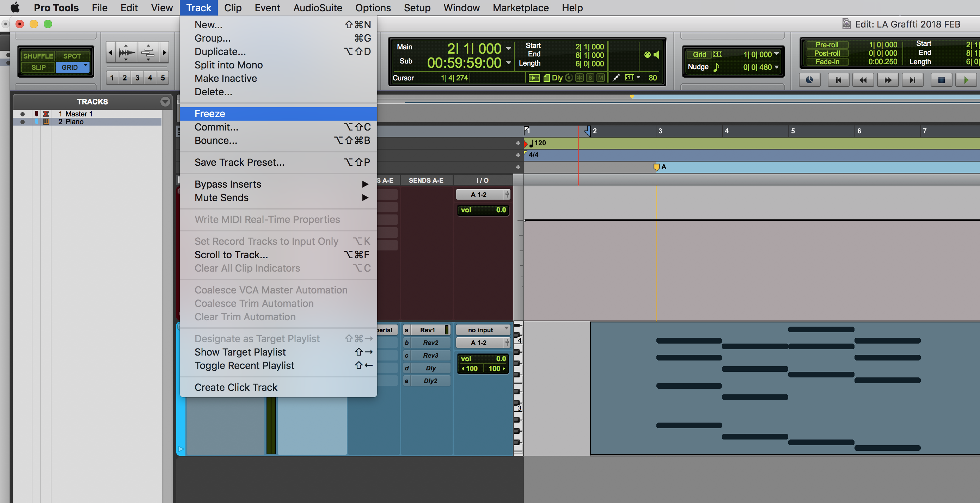Click the Rev1 send on Piano

point(427,330)
